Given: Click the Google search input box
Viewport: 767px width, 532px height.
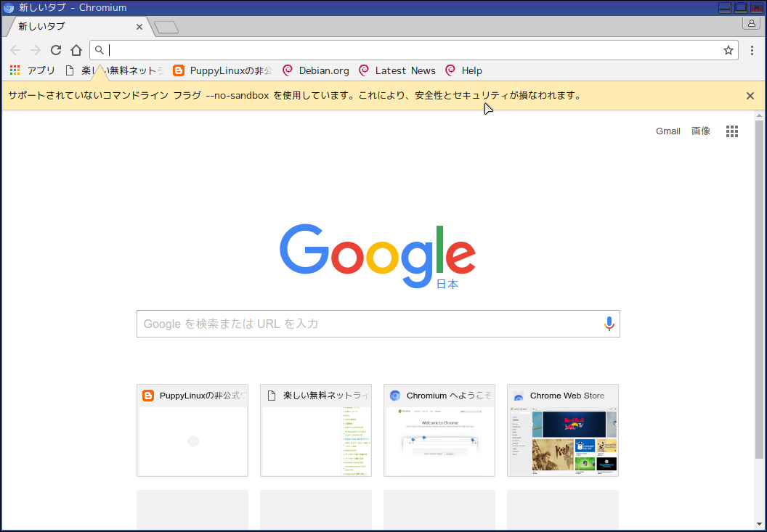Looking at the screenshot, I should (378, 324).
